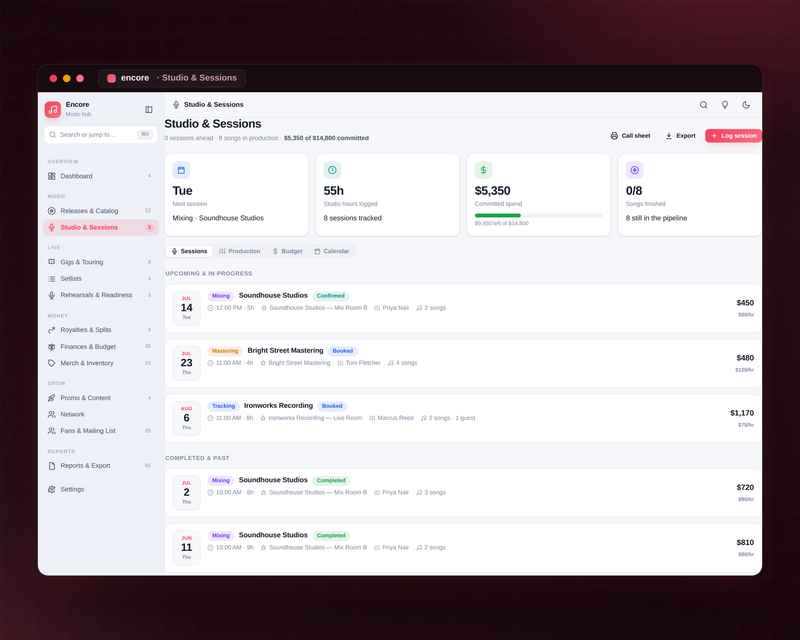Collapse the sidebar with the panel icon
800x640 pixels.
coord(148,109)
